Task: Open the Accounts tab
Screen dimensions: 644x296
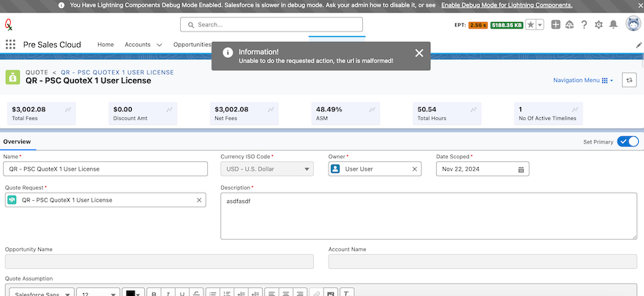Action: click(138, 45)
